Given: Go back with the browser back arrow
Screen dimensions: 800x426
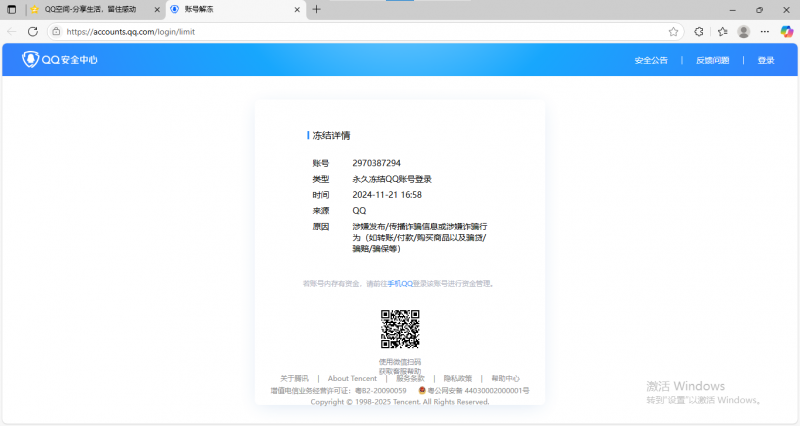Looking at the screenshot, I should (12, 32).
